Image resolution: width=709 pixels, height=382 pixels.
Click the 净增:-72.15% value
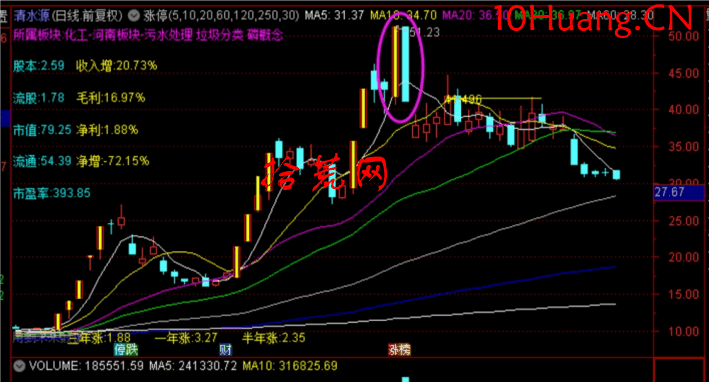(113, 161)
